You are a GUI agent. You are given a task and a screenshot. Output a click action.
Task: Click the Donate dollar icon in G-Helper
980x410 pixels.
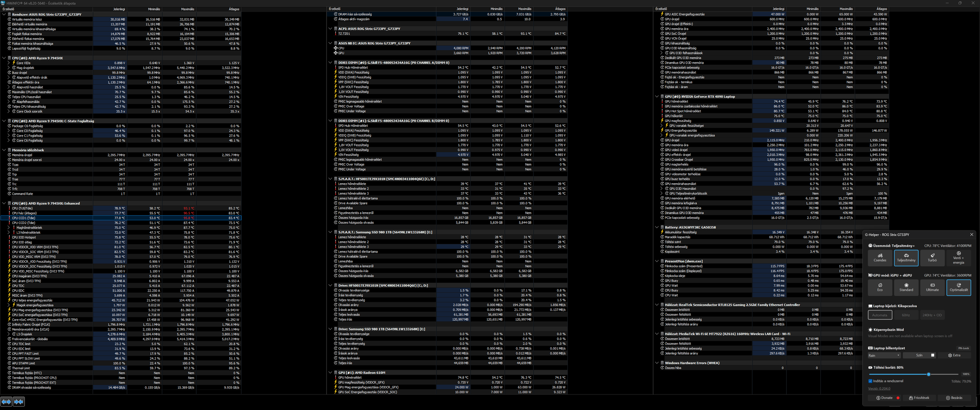click(878, 398)
